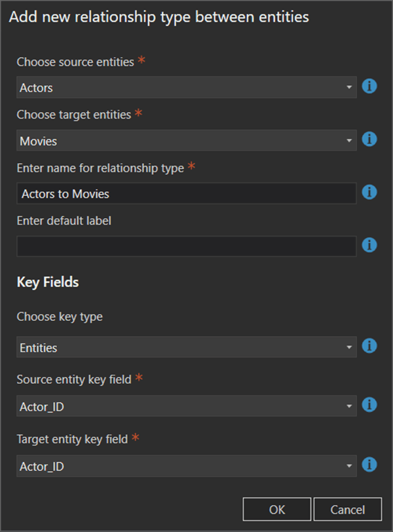
Task: Click info icon beside key type dropdown
Action: coord(369,346)
